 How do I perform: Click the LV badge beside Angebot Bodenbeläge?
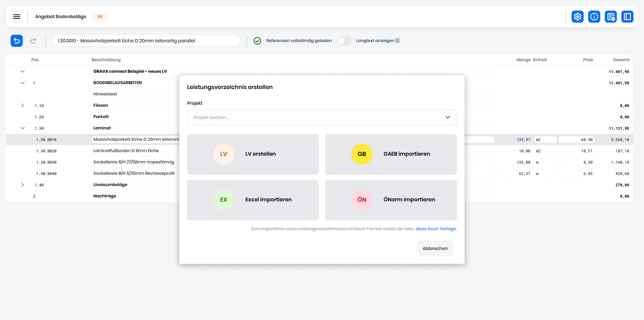click(x=100, y=17)
